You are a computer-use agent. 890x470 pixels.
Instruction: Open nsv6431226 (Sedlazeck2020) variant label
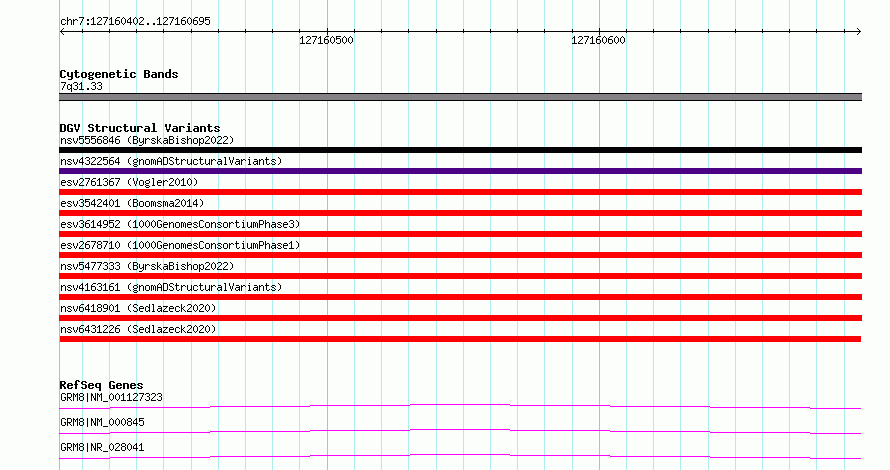[138, 330]
